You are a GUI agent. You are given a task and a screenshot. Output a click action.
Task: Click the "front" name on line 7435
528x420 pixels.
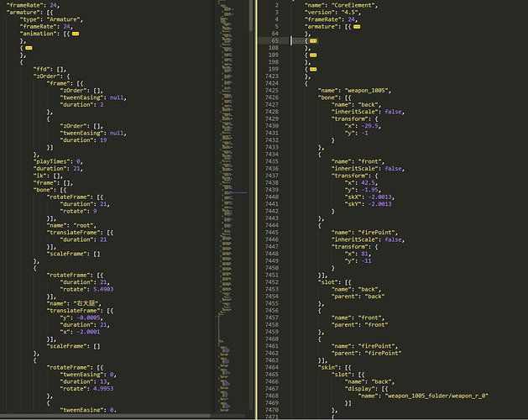pyautogui.click(x=371, y=161)
